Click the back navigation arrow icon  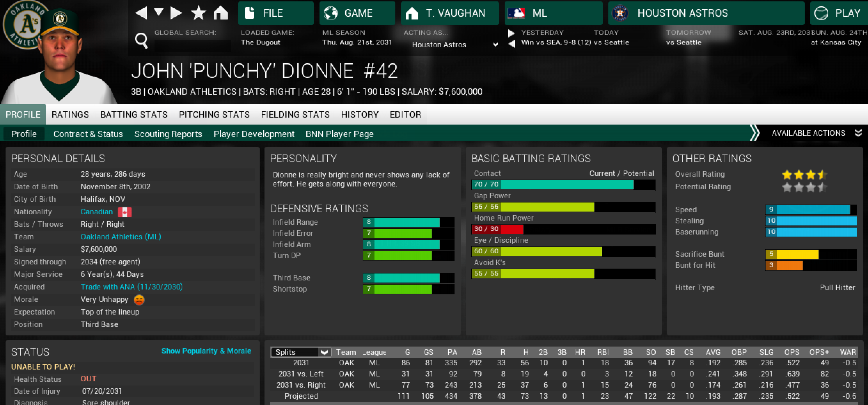pos(141,13)
